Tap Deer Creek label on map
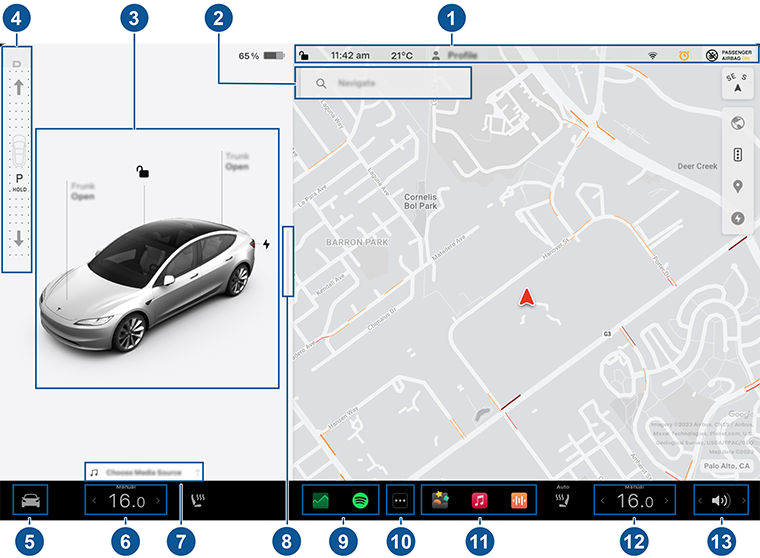 (697, 166)
